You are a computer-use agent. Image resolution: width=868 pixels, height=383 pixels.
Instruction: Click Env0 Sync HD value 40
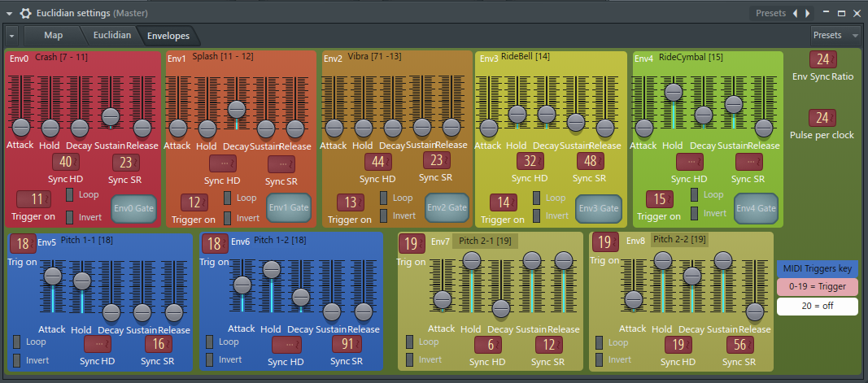click(x=66, y=162)
